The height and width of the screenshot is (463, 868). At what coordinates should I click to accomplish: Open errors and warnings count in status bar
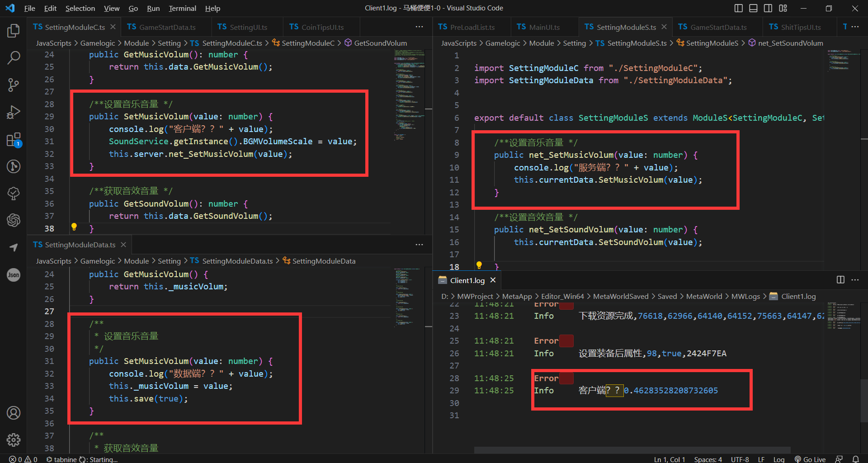point(23,459)
